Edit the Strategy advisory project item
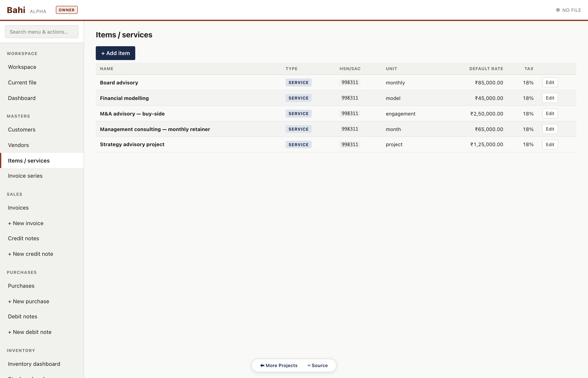The width and height of the screenshot is (588, 378). point(550,144)
